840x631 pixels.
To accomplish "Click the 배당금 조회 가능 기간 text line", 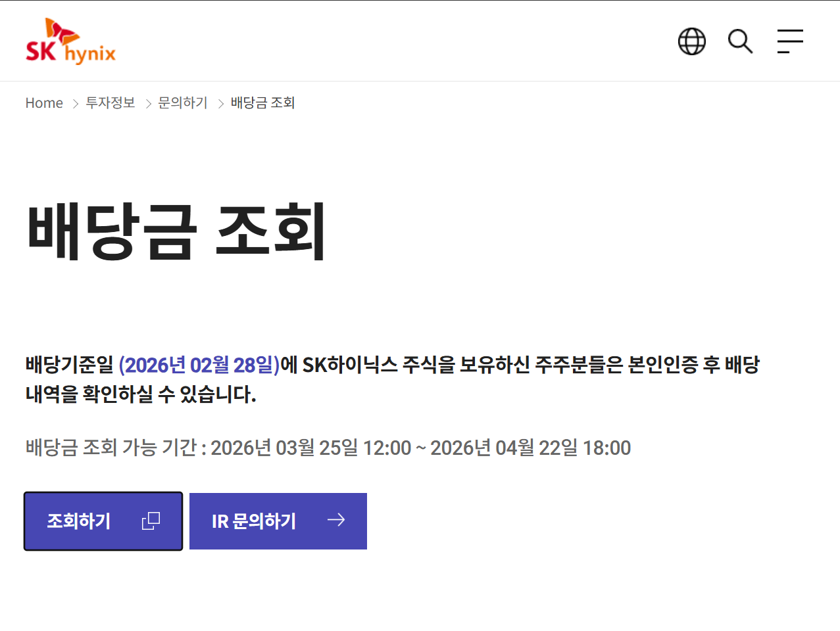I will tap(328, 448).
